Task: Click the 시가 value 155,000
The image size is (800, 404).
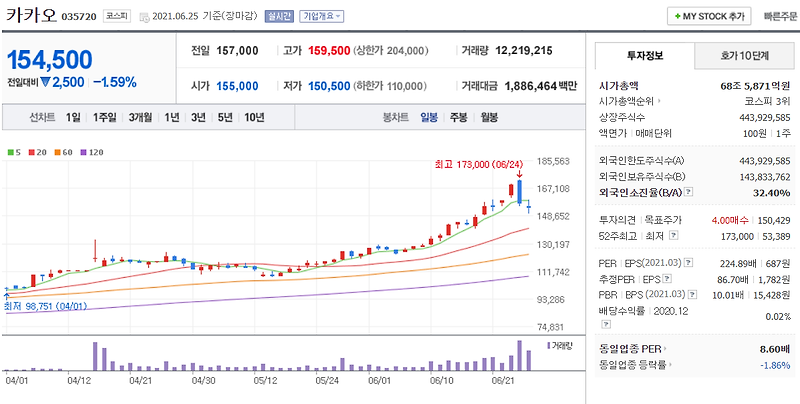Action: [237, 86]
